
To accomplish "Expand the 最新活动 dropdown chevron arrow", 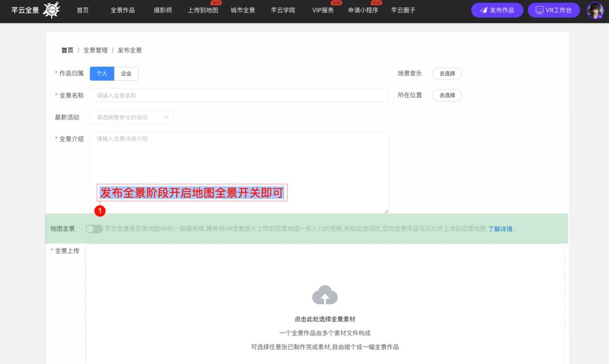I will [166, 117].
